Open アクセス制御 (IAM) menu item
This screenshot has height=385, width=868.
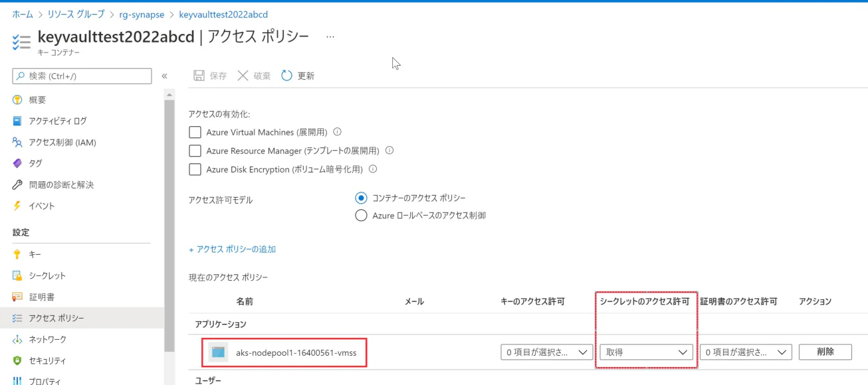(62, 143)
